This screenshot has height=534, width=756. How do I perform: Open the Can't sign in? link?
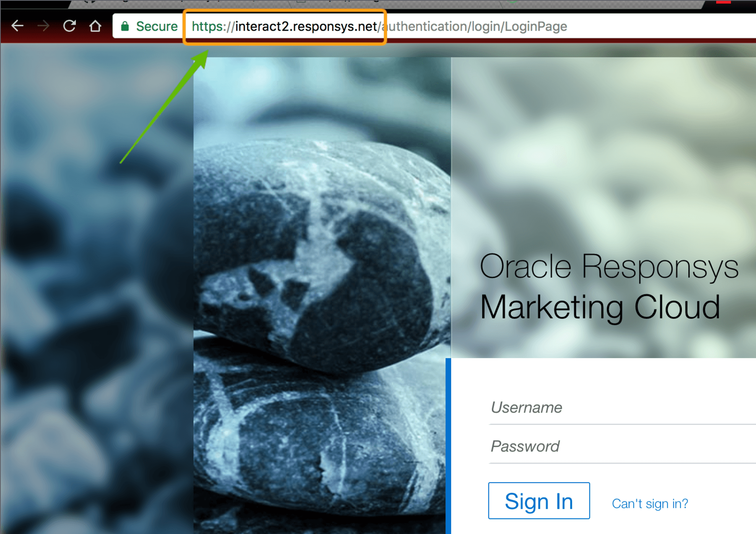[650, 503]
